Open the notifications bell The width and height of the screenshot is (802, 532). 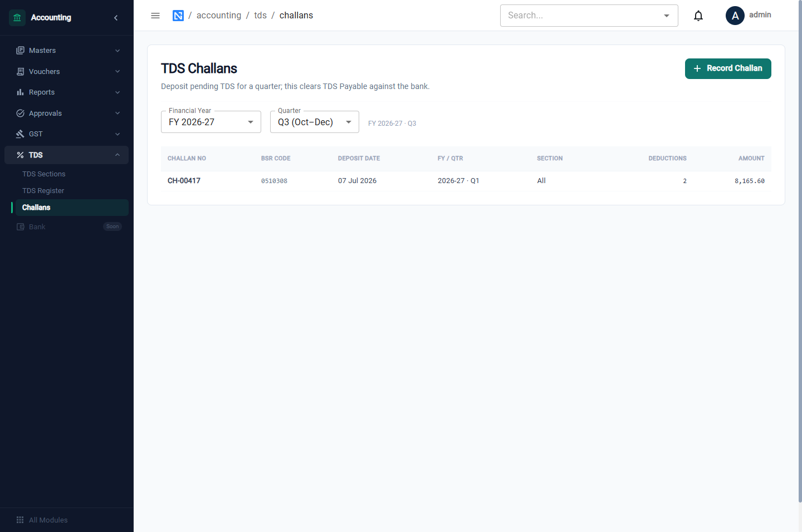[698, 16]
